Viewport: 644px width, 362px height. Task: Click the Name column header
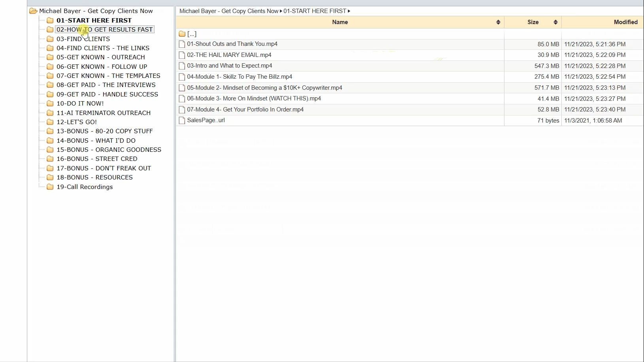pyautogui.click(x=340, y=22)
